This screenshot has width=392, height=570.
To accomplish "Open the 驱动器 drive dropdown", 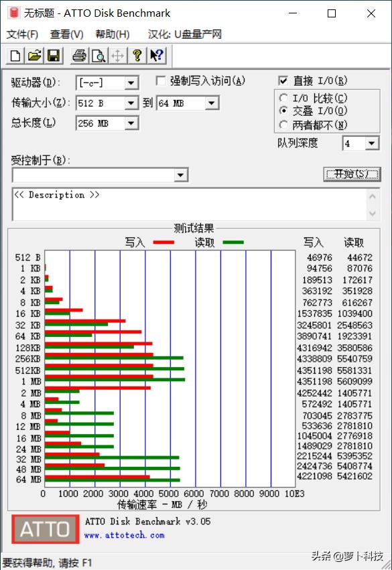I will click(131, 83).
